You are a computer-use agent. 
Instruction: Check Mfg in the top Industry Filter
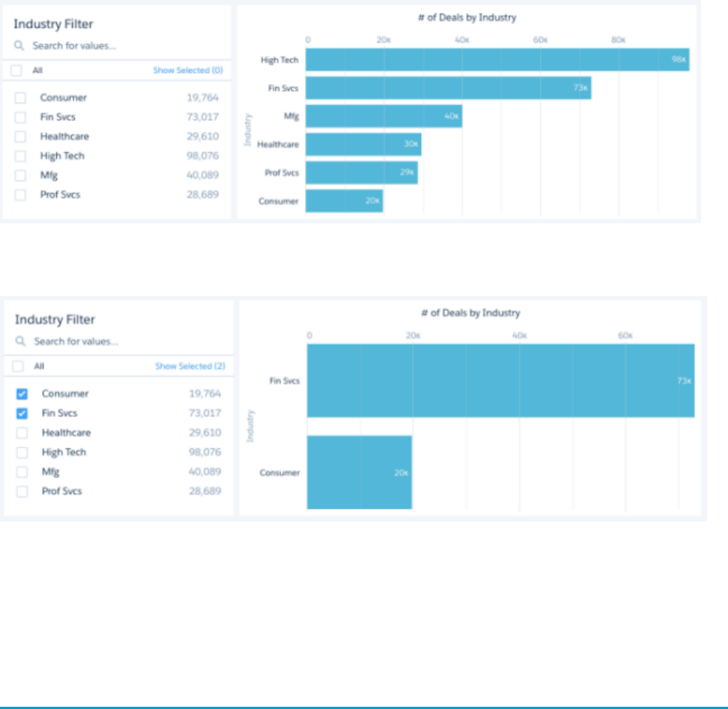(20, 175)
